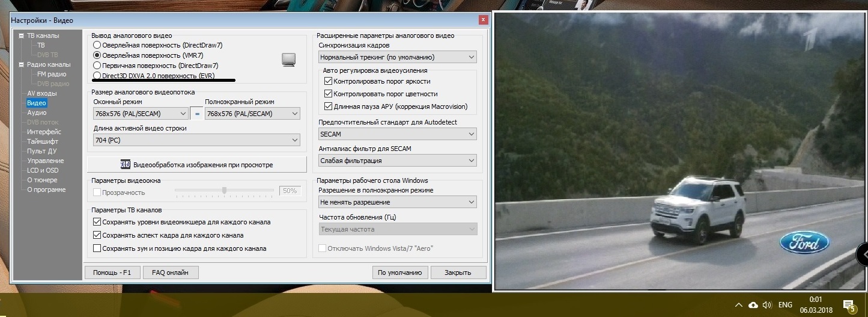Open the SECAM antialias filter dropdown
Screen dimensions: 868x317
pos(397,161)
